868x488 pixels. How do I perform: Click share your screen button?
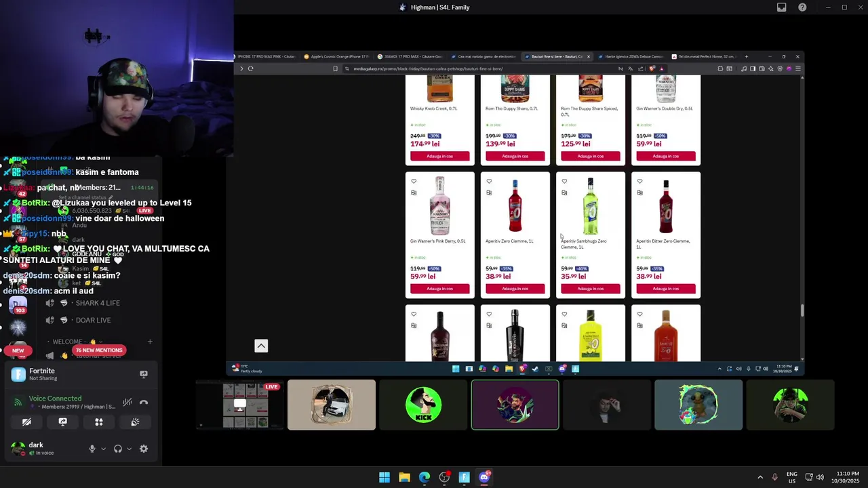pos(62,422)
